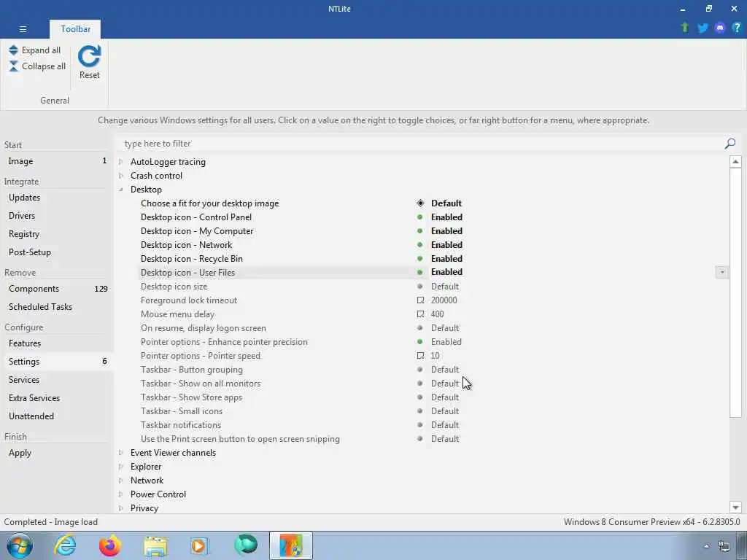Expand the Network group
The width and height of the screenshot is (747, 560).
(x=121, y=481)
